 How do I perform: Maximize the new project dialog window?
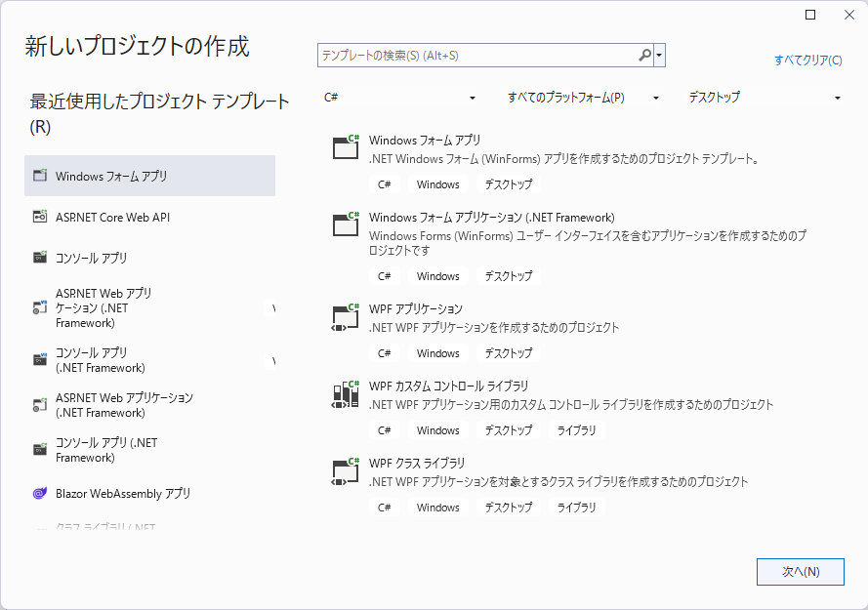[810, 15]
